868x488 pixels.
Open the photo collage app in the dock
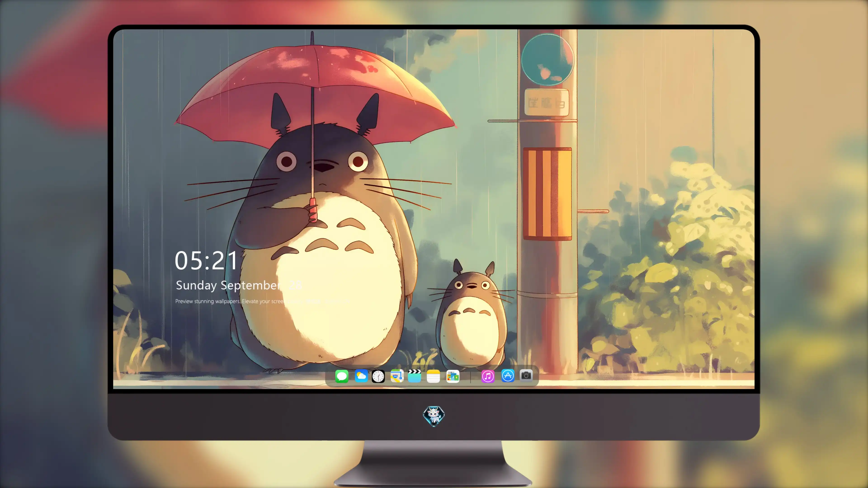pos(453,376)
